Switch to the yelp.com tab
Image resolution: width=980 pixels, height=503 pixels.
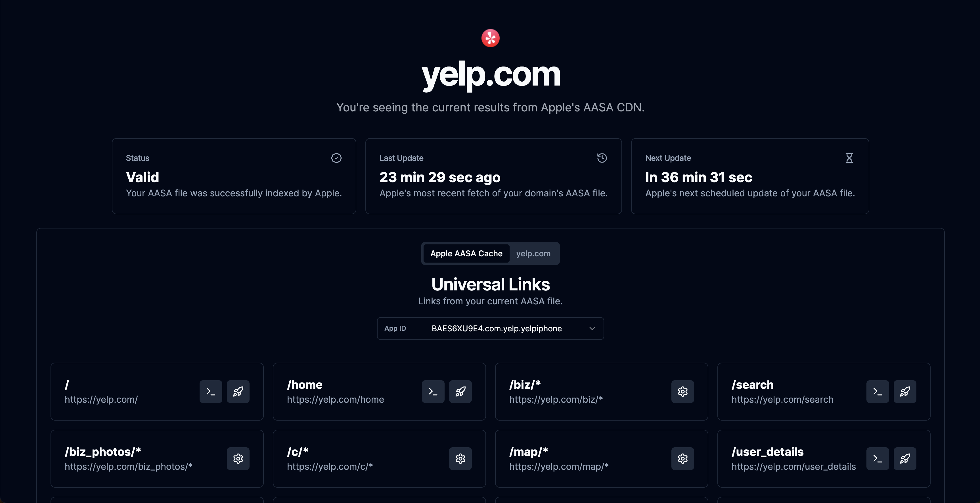533,253
